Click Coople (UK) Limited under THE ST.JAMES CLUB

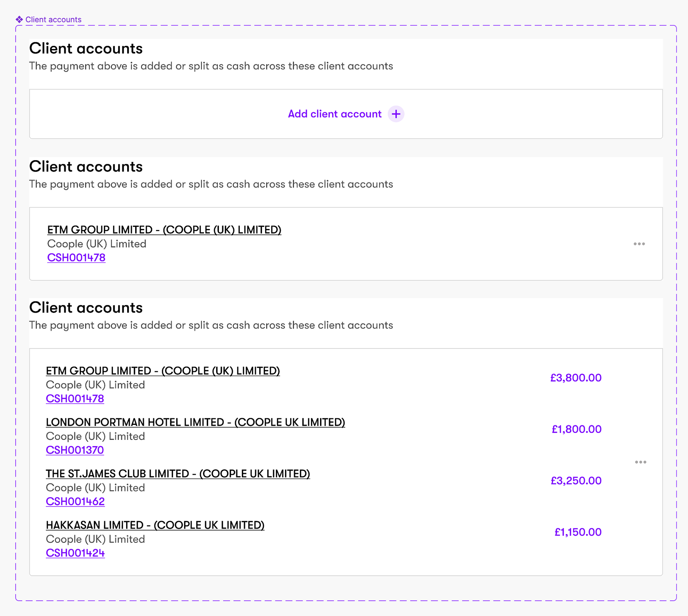click(x=95, y=488)
